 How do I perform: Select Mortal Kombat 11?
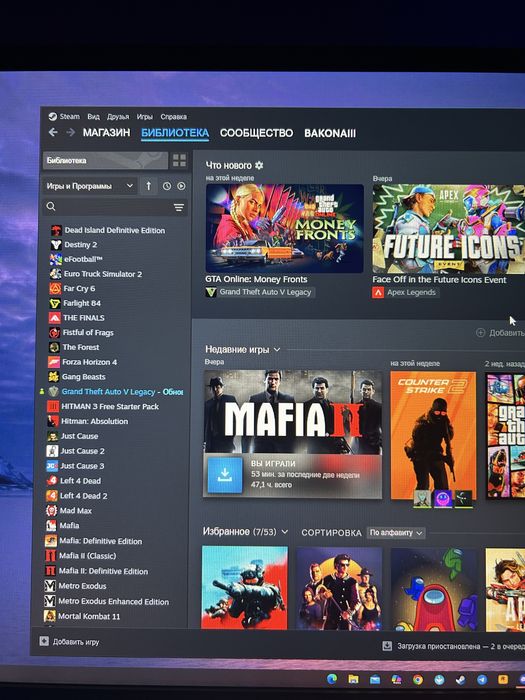pos(82,616)
